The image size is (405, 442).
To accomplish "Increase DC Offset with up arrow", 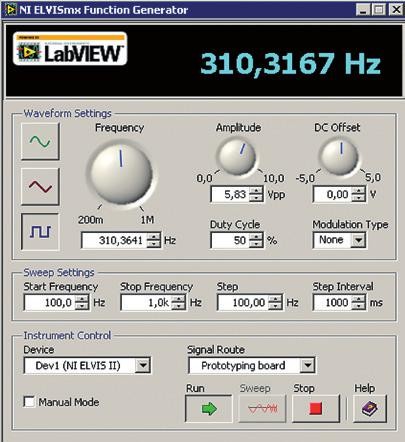I will (359, 191).
